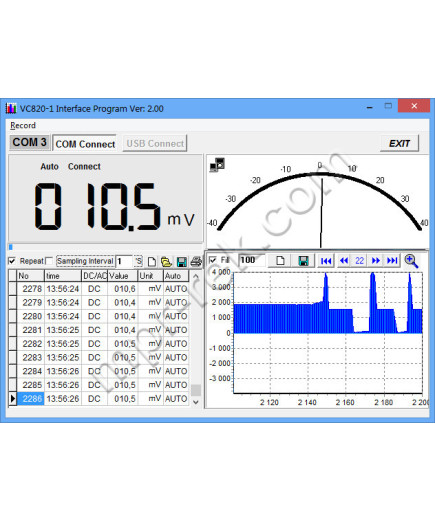Screen dimensions: 435x521
Task: Minimize the VC820-1 Interface Program window
Action: [x=370, y=107]
